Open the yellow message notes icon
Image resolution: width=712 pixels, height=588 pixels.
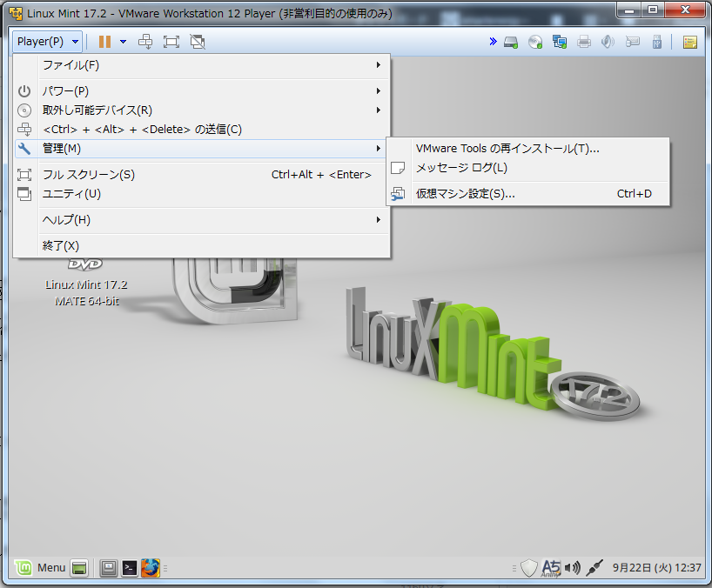[690, 43]
